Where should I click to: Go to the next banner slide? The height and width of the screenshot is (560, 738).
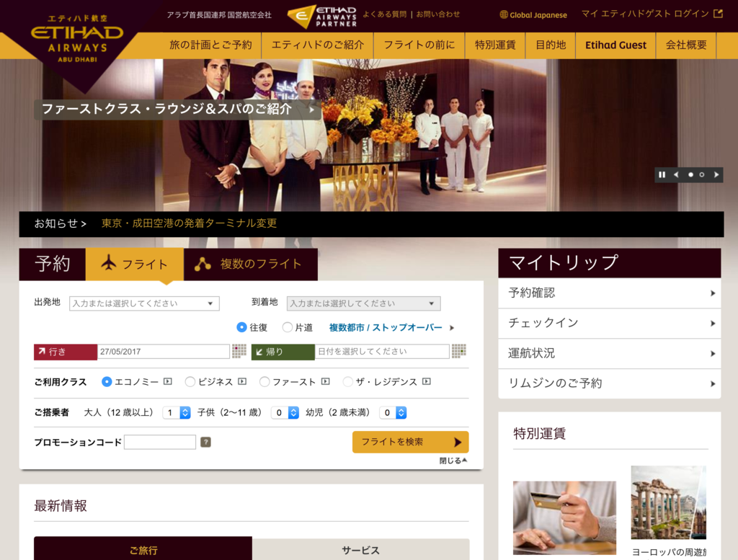pyautogui.click(x=716, y=174)
